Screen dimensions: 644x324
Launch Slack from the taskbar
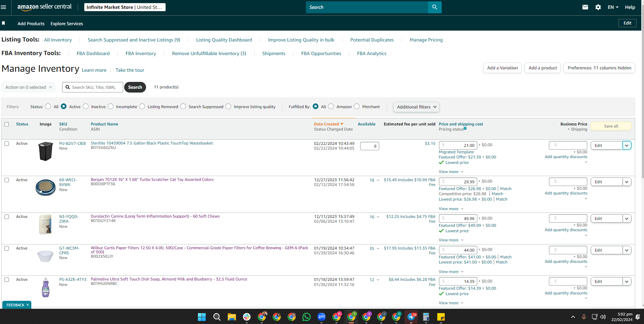(x=247, y=317)
